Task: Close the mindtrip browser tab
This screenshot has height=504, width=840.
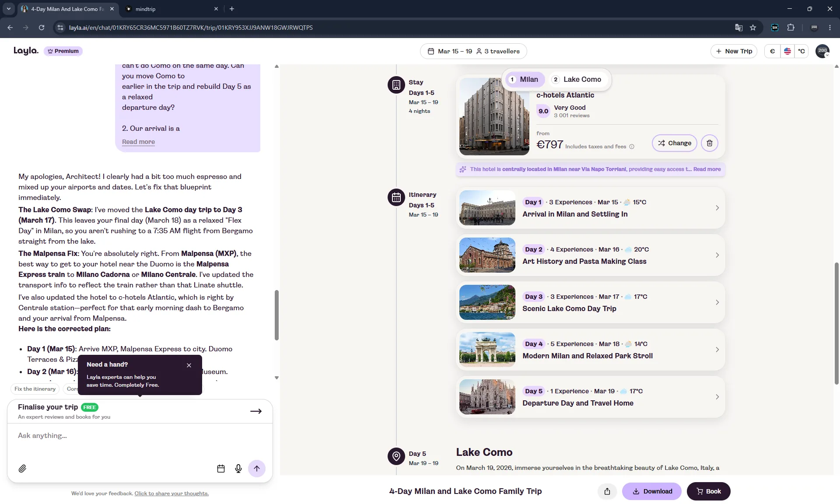Action: [216, 9]
